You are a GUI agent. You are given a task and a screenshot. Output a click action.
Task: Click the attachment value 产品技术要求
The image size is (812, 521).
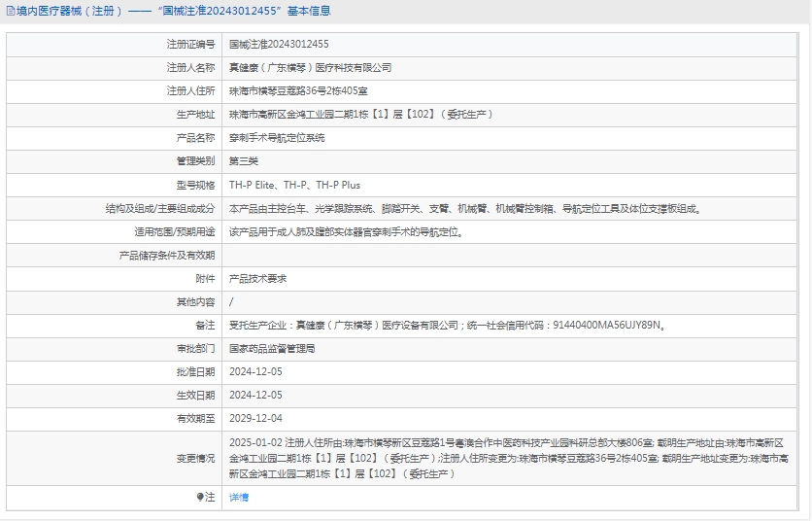tap(257, 278)
